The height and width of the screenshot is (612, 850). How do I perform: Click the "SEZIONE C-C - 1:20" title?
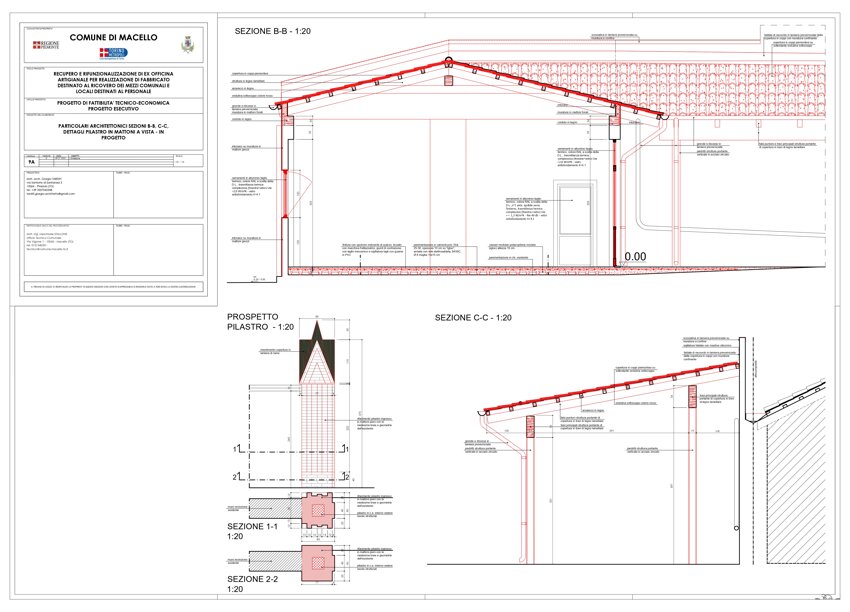tap(473, 317)
